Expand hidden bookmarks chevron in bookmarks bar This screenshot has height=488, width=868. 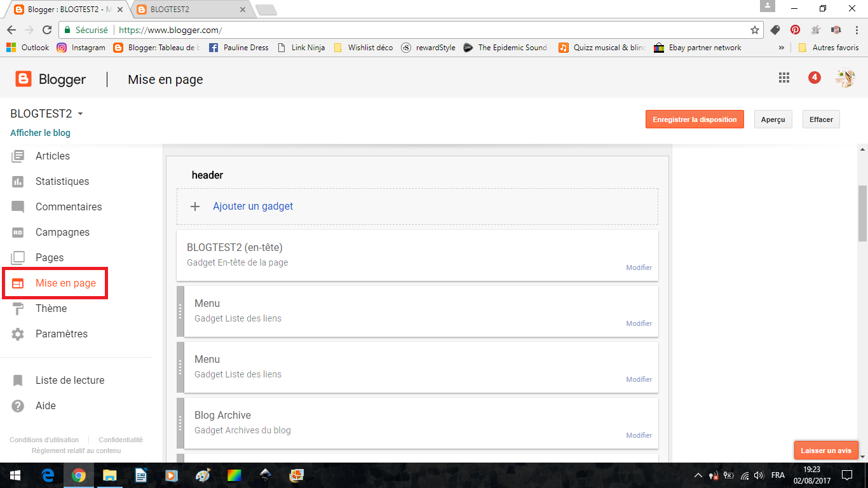(x=782, y=48)
